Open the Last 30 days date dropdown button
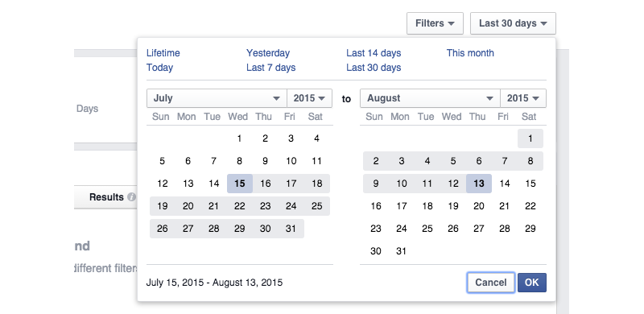This screenshot has width=644, height=314. (513, 23)
